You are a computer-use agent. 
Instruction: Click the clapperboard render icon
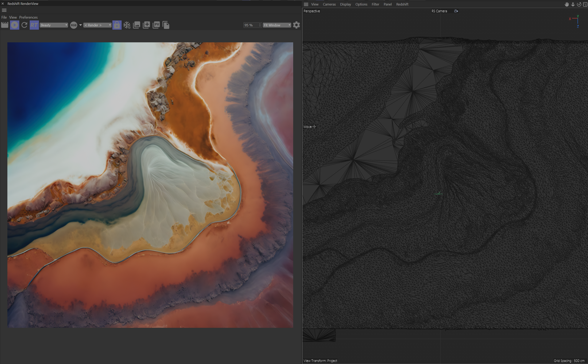click(x=5, y=25)
